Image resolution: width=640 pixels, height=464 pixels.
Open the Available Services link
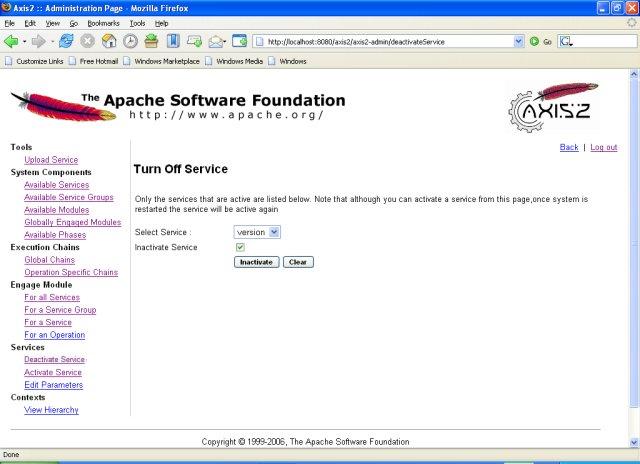pyautogui.click(x=56, y=185)
